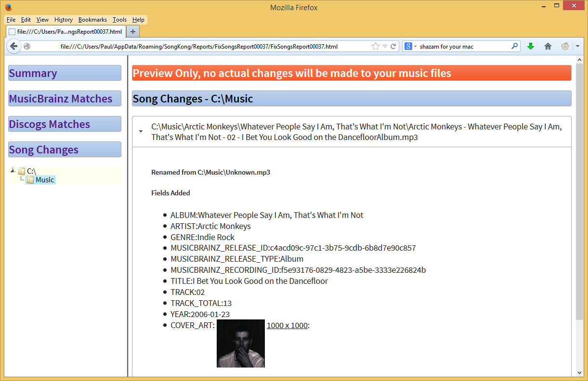588x381 pixels.
Task: Click Song Changes - C:\Music heading
Action: [352, 99]
